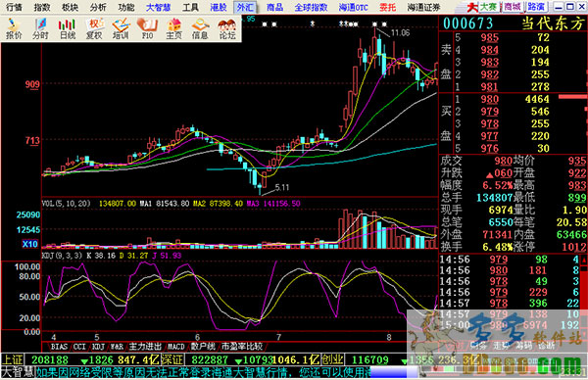588x380 pixels.
Task: Click the 路演 roadshow button
Action: 537,7
